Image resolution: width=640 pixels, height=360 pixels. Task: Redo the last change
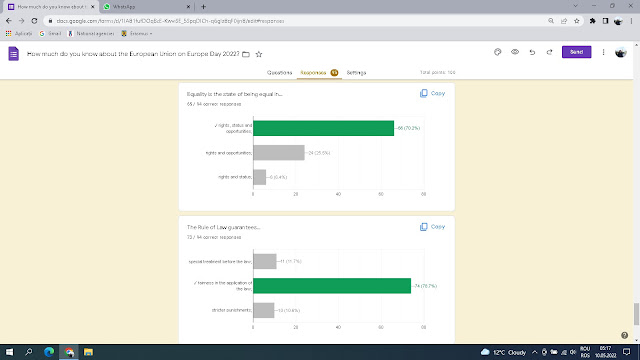(x=549, y=52)
